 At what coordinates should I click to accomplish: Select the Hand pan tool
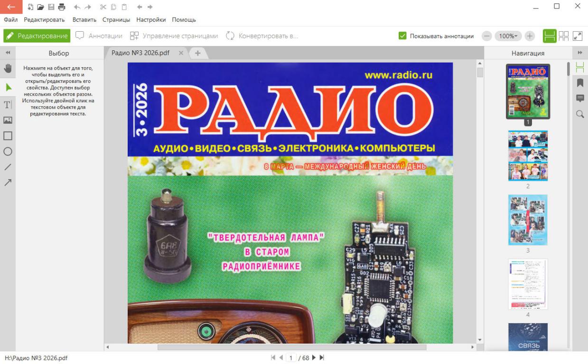click(x=8, y=68)
